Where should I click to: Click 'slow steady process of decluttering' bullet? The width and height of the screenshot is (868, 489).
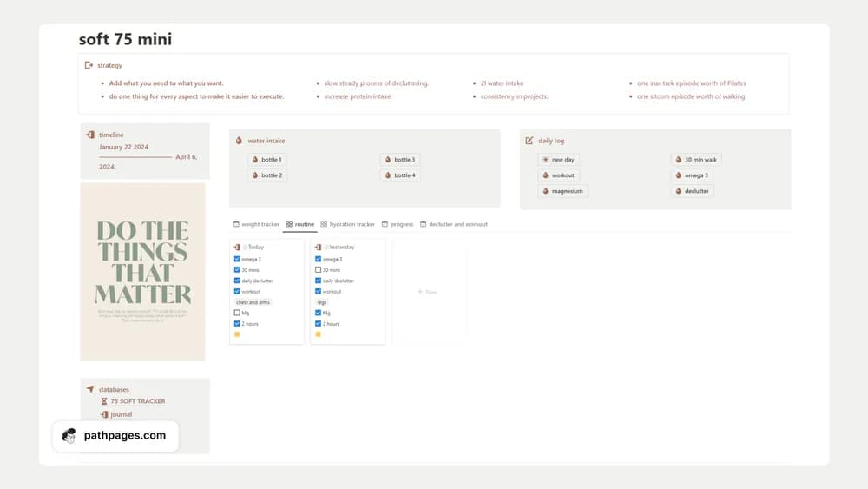(377, 83)
